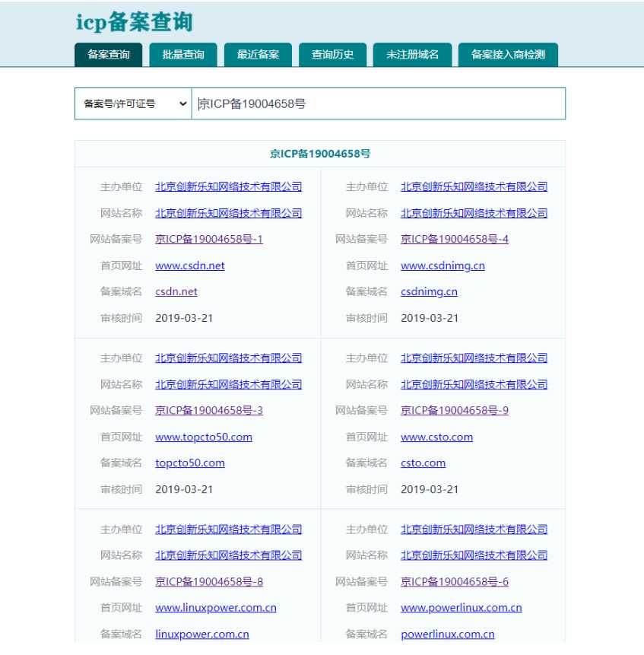Screen dimensions: 644x655
Task: Open 网站名称 company link in topcto50.com record
Action: coord(229,384)
